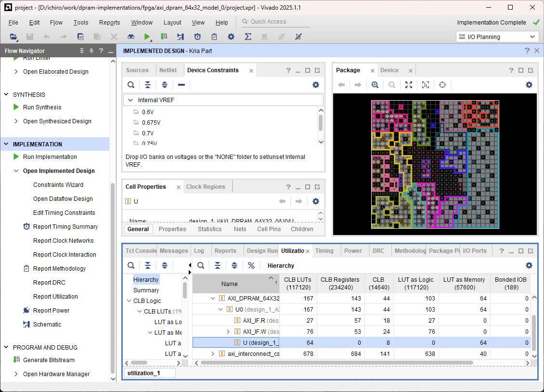The height and width of the screenshot is (392, 544).
Task: Open Cell Properties settings gear
Action: tap(316, 201)
